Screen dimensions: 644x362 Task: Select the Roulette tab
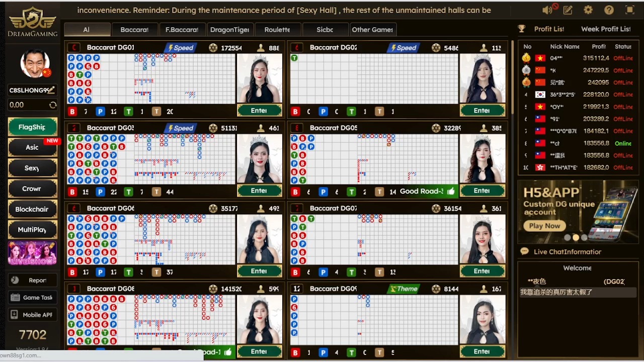tap(277, 30)
